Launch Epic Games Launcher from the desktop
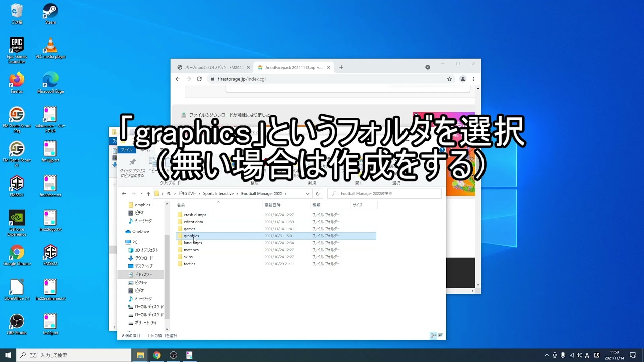The width and height of the screenshot is (644, 362). click(x=17, y=50)
